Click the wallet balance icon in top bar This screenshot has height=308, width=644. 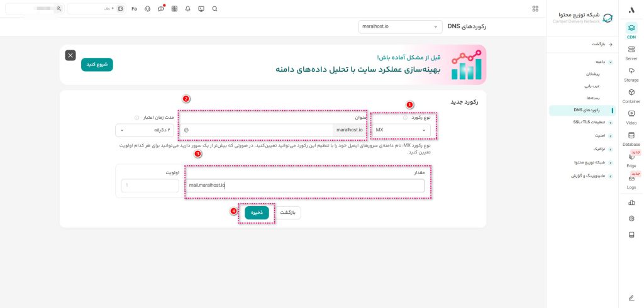tap(120, 9)
